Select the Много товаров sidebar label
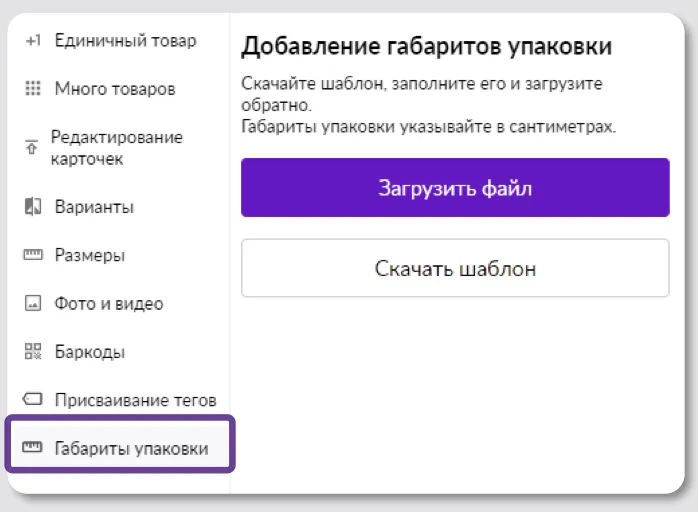The width and height of the screenshot is (698, 512). [114, 89]
